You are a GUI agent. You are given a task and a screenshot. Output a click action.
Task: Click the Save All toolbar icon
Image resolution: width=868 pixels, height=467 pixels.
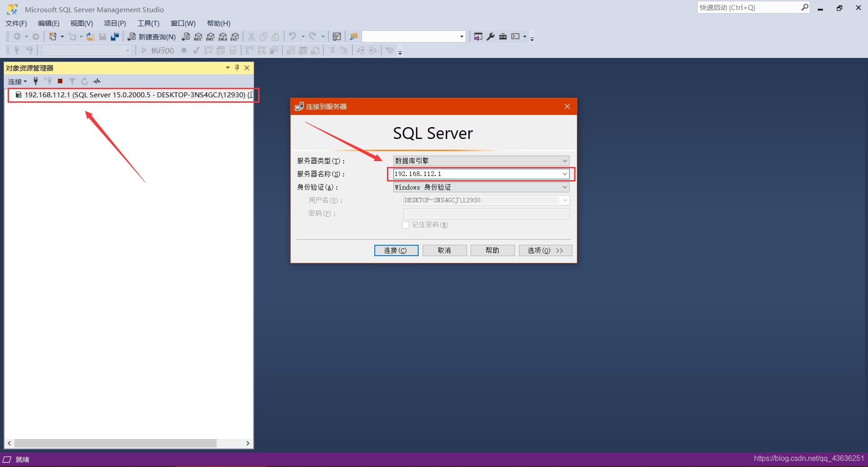pos(115,37)
